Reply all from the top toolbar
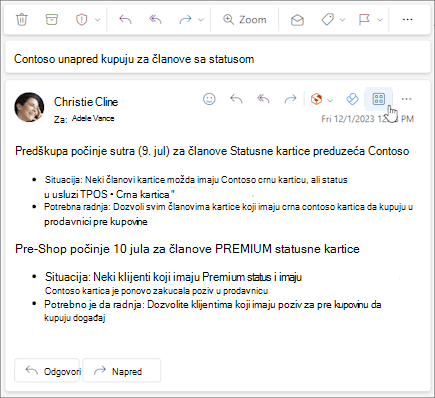The width and height of the screenshot is (435, 398). click(155, 20)
